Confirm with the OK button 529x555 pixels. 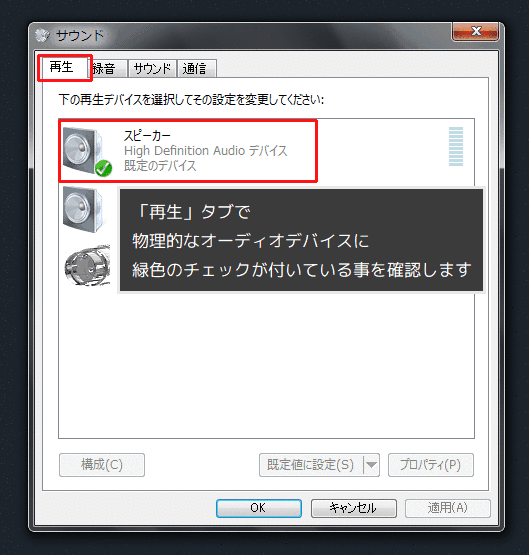click(x=259, y=508)
